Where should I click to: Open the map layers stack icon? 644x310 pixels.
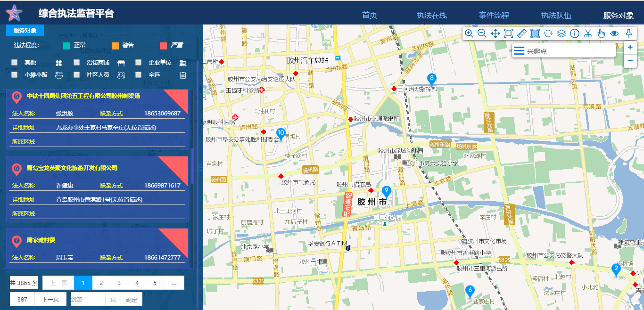coord(561,33)
